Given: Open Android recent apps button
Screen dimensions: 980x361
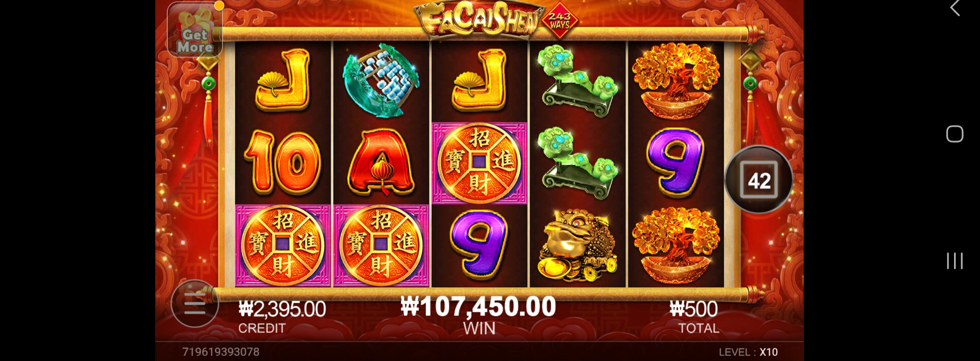Looking at the screenshot, I should click(x=955, y=260).
